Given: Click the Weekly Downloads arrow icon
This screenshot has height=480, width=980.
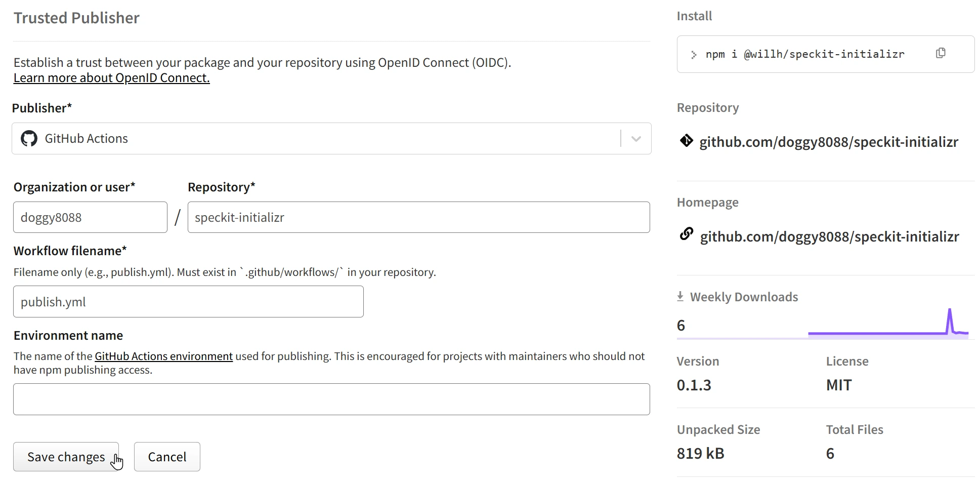Looking at the screenshot, I should (680, 297).
